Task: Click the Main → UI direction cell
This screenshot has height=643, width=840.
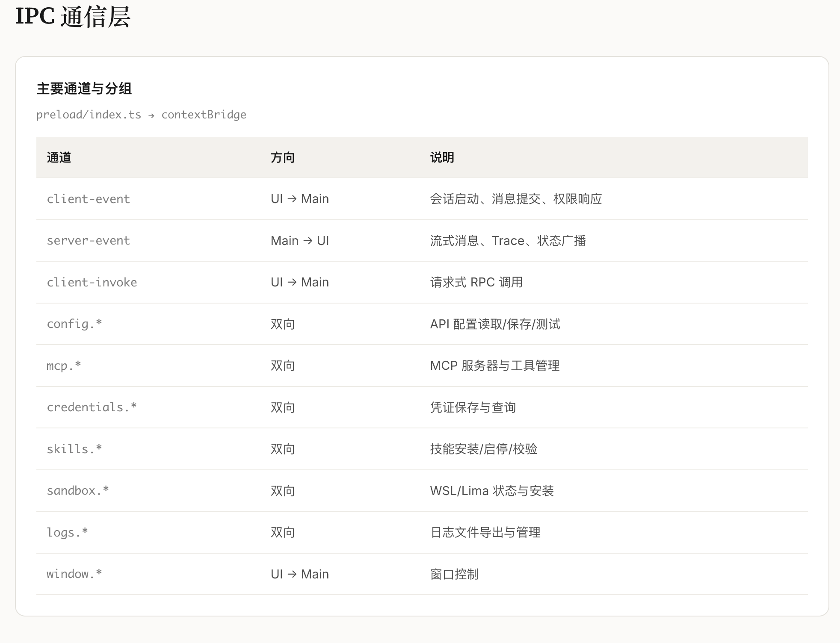Action: 299,241
